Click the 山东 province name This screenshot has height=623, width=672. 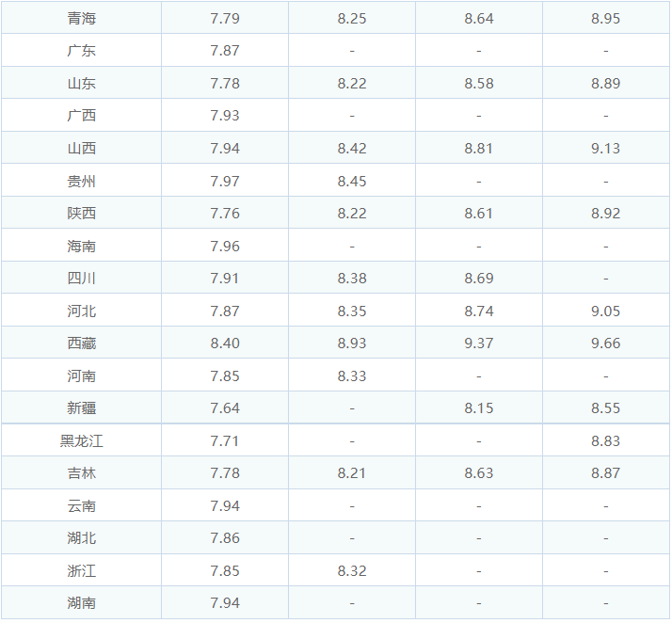pyautogui.click(x=82, y=83)
